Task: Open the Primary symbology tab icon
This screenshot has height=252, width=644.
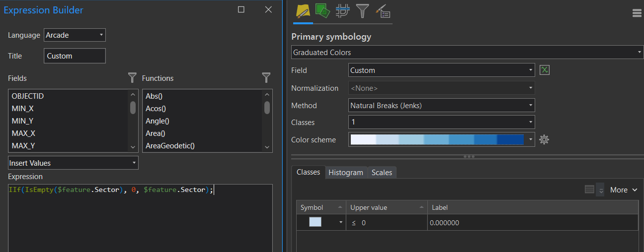Action: 303,11
